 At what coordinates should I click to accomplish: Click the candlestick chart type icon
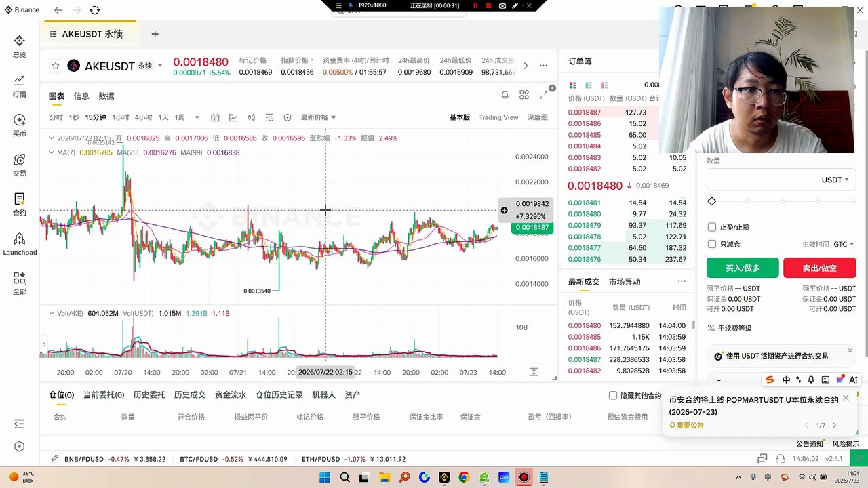251,117
